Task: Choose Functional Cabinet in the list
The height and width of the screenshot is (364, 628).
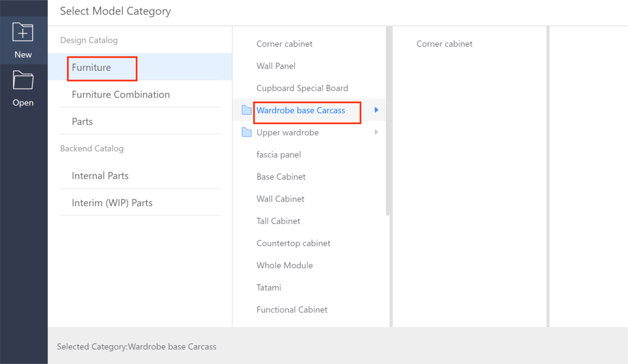Action: (292, 310)
